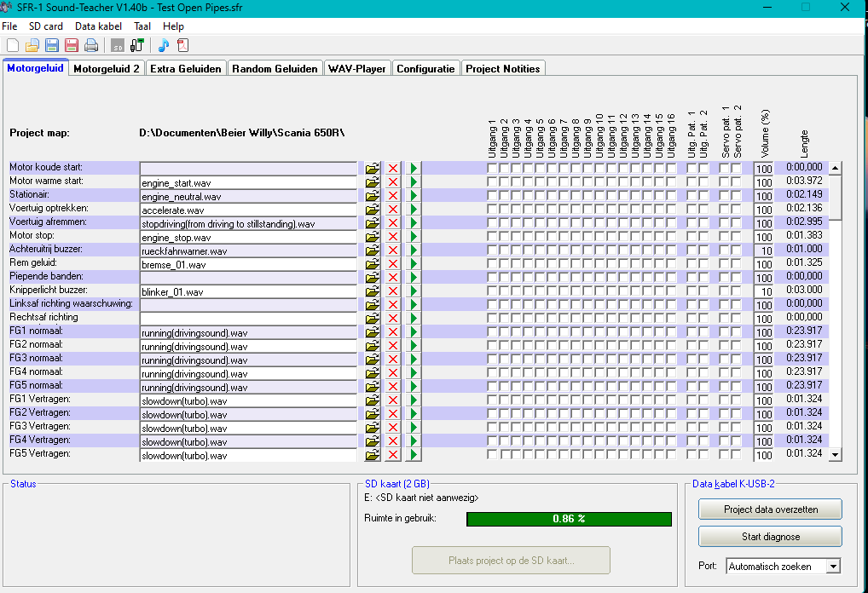The width and height of the screenshot is (868, 593).
Task: Click the grey SD card toolbar icon
Action: click(118, 45)
